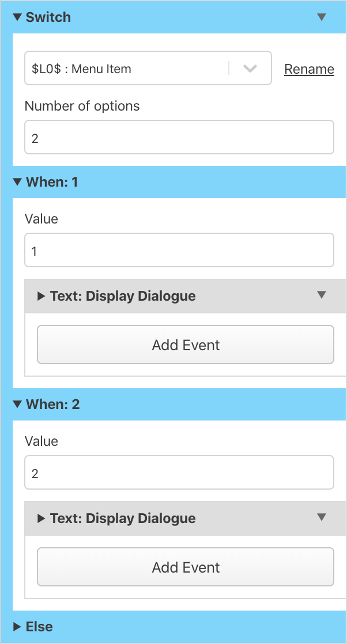Click the Value field under When: 2
This screenshot has height=644, width=347.
(179, 472)
